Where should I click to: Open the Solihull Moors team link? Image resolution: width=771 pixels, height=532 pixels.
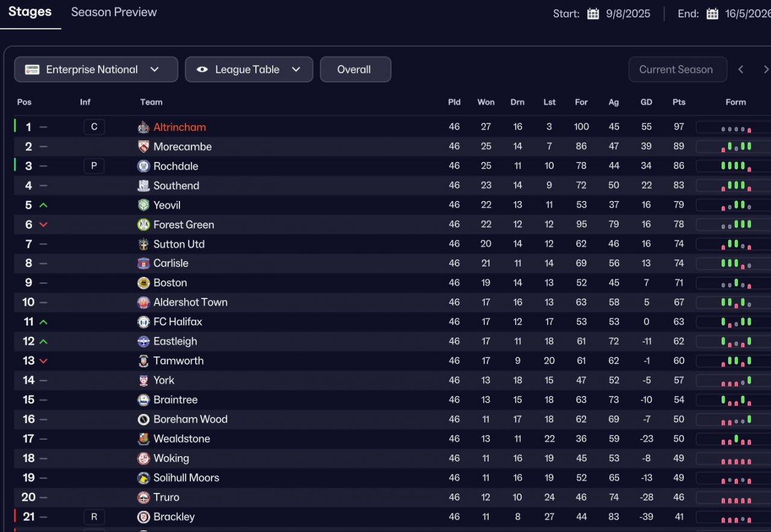(x=186, y=478)
